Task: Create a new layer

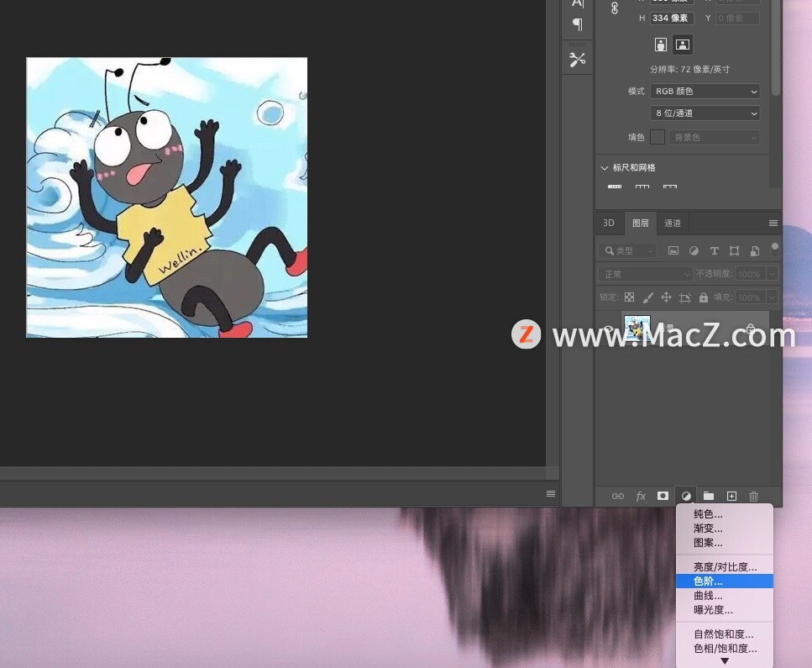Action: pos(731,496)
